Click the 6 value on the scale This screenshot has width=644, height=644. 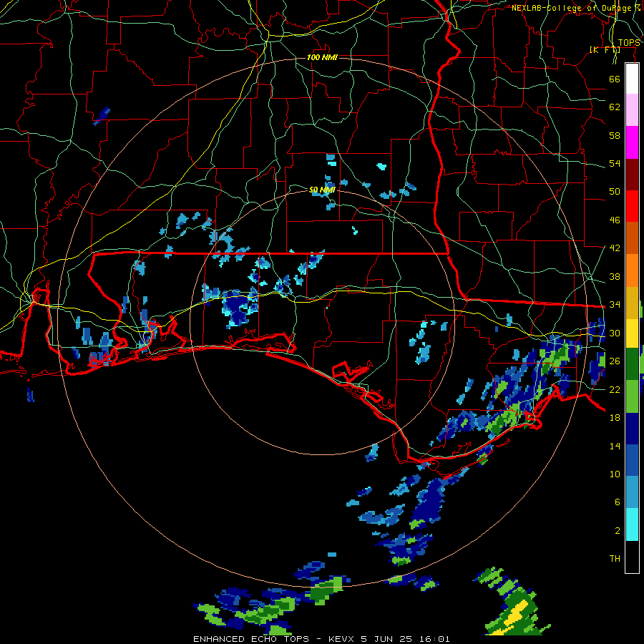(617, 502)
